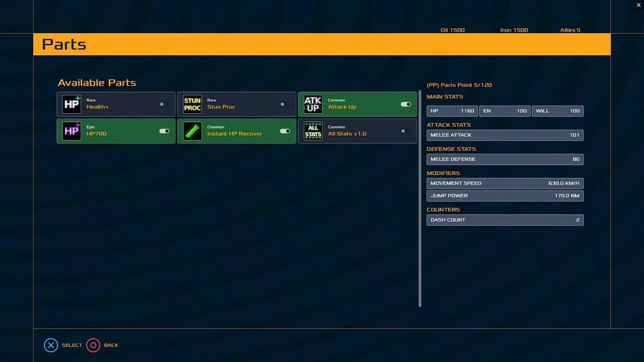
Task: Click the All Stats v1.0 icon
Action: pos(313,131)
